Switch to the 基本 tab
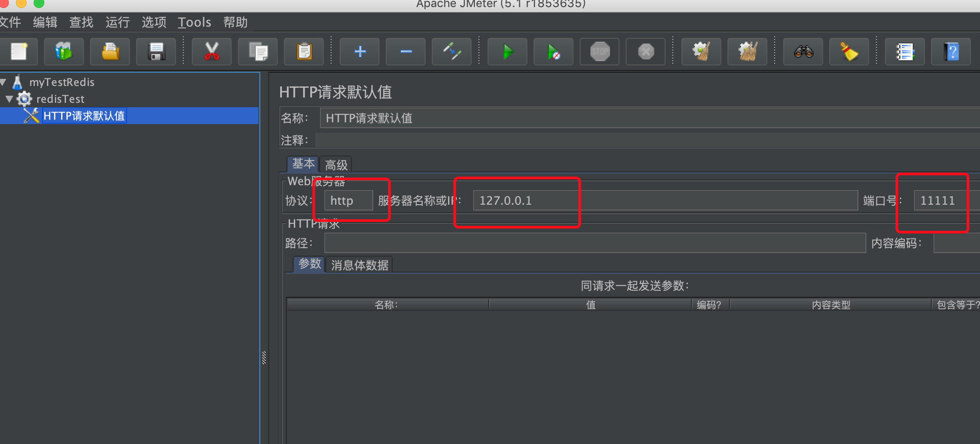The height and width of the screenshot is (444, 980). (x=303, y=164)
